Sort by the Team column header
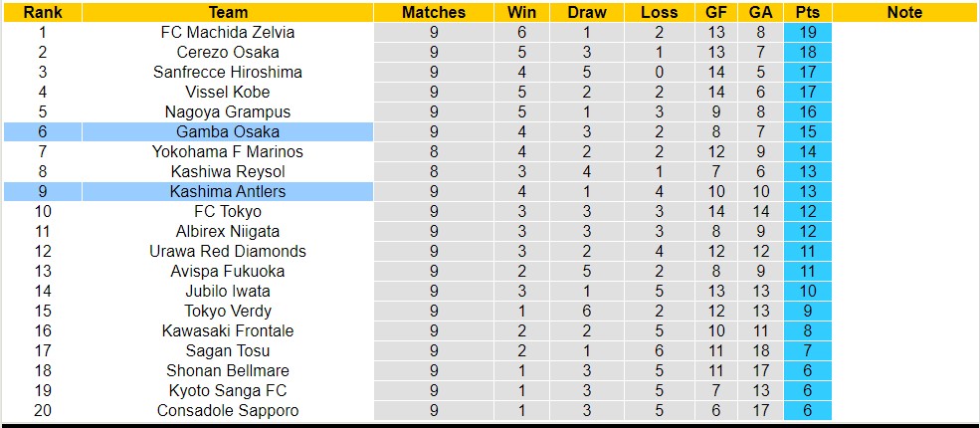The width and height of the screenshot is (980, 428). pyautogui.click(x=228, y=13)
